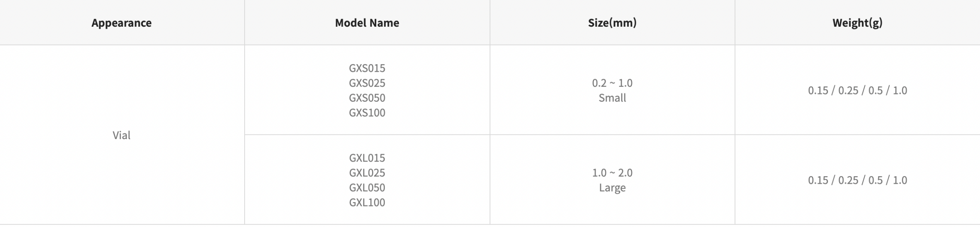Click the Weight(g) column header
This screenshot has width=980, height=227.
pos(857,23)
